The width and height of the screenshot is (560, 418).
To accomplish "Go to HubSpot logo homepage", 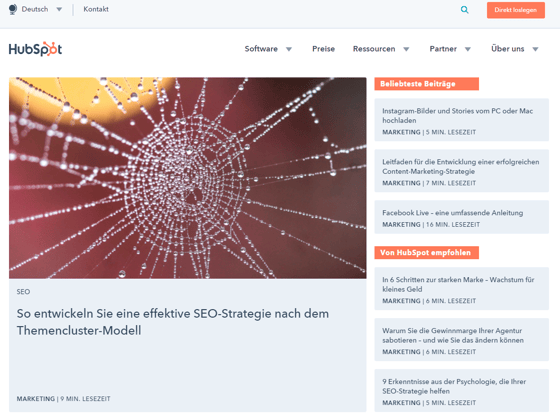I will tap(35, 49).
